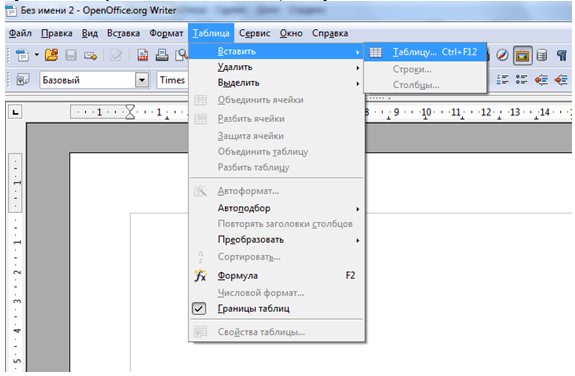Screen dimensions: 575x376
Task: Close the Таблица menu in menu bar
Action: click(211, 33)
